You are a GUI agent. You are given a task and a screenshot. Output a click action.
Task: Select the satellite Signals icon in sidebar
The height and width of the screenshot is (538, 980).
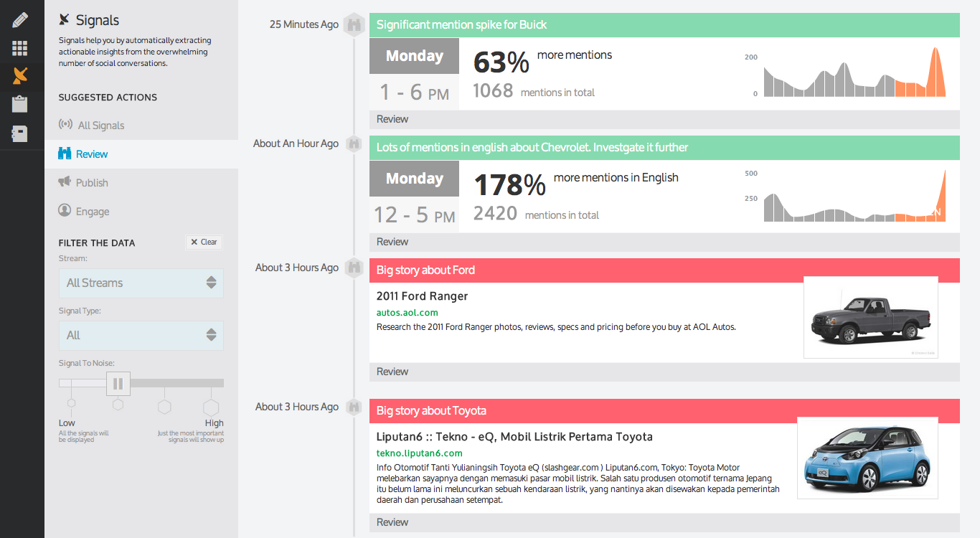click(20, 76)
